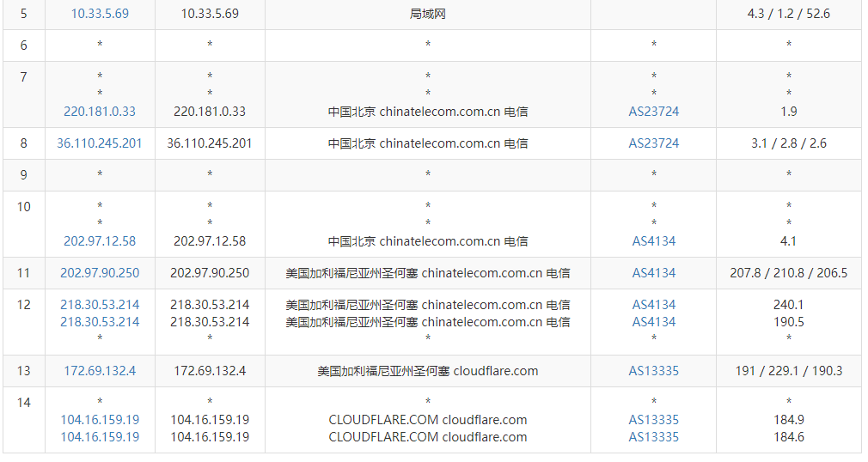Click the AS4134 link in hop 11
This screenshot has width=868, height=462.
click(x=654, y=273)
